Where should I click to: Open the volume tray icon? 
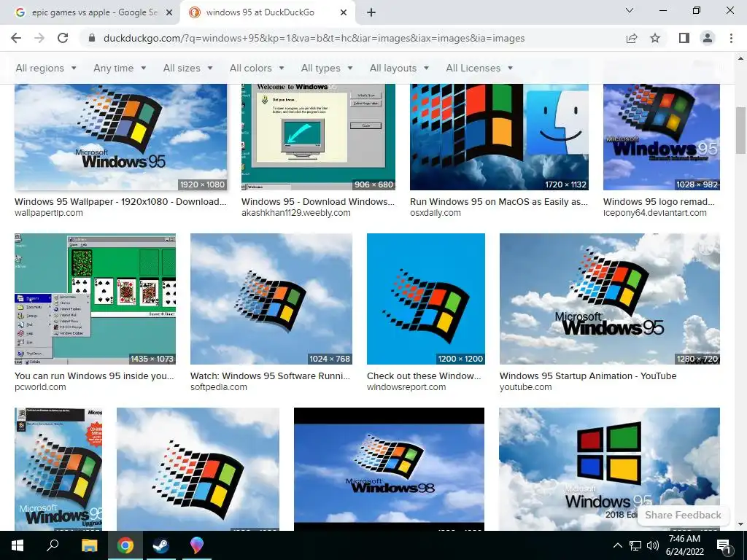[x=653, y=545]
